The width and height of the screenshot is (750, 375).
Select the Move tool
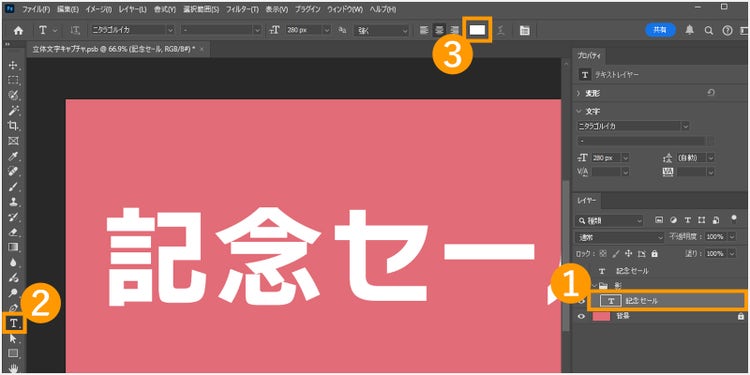pos(13,65)
